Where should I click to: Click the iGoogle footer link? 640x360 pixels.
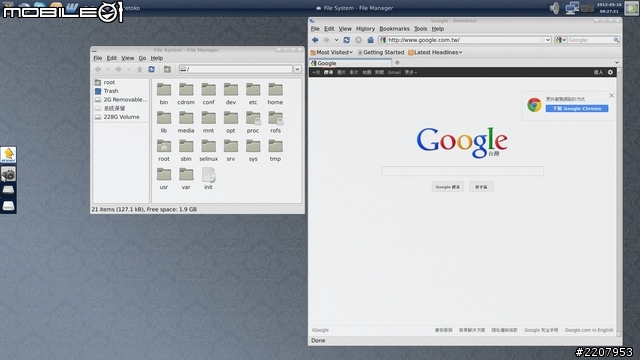coord(320,330)
